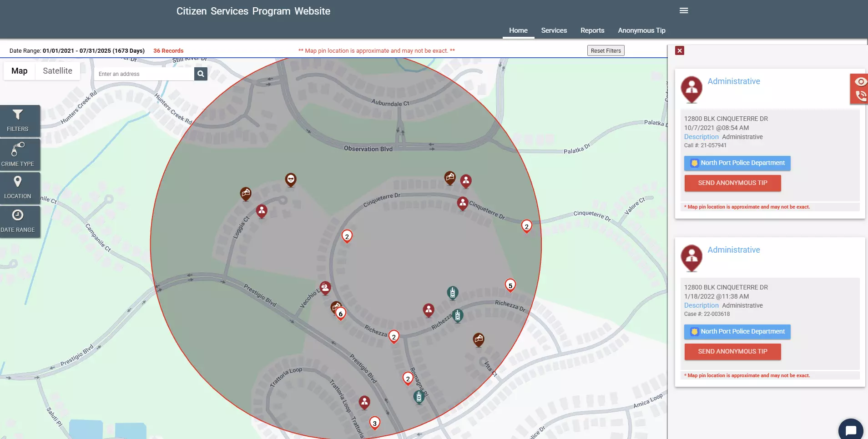Click North Port Police Department for 22-003618
The image size is (868, 439).
click(x=737, y=332)
